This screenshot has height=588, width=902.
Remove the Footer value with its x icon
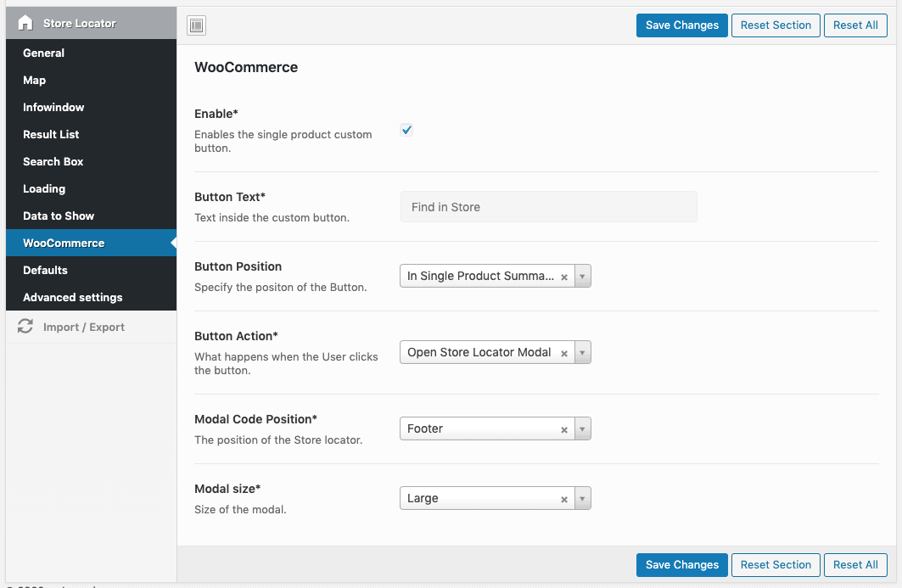pos(563,428)
